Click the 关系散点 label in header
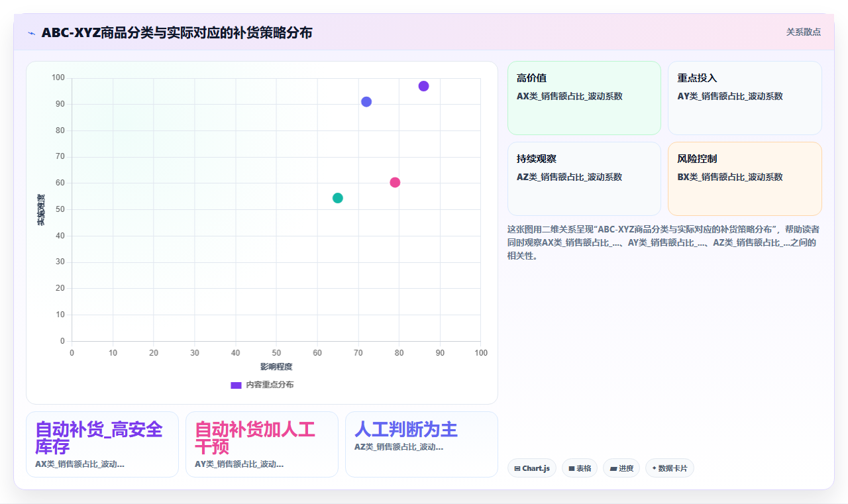Image resolution: width=848 pixels, height=504 pixels. [804, 32]
